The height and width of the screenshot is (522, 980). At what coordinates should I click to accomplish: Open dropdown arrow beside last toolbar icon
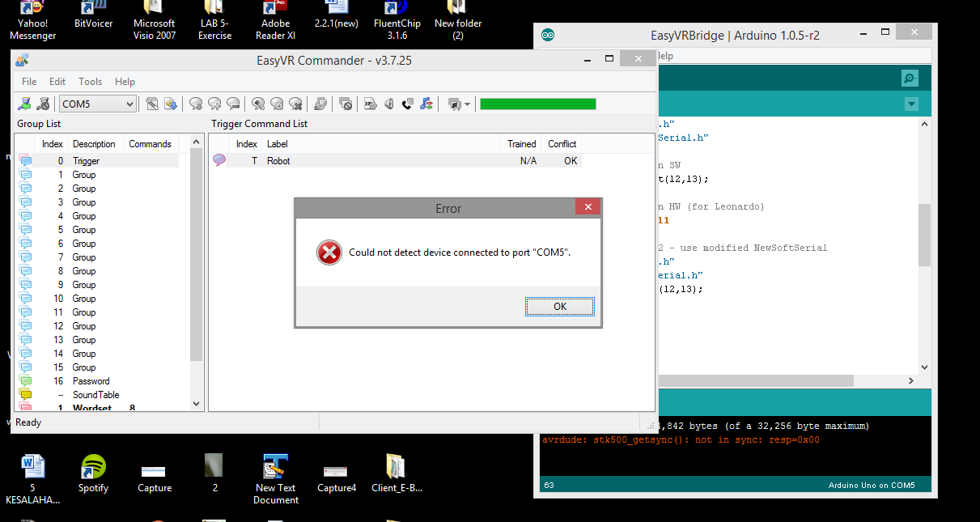[x=467, y=104]
